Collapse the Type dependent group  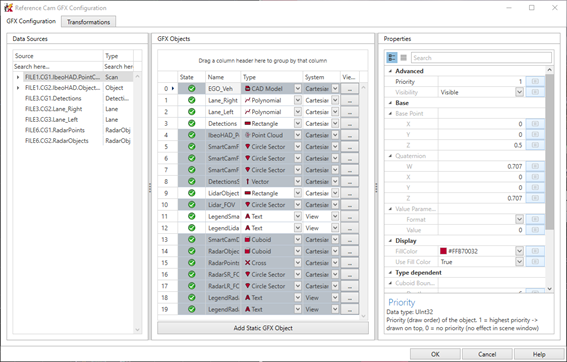coord(390,272)
